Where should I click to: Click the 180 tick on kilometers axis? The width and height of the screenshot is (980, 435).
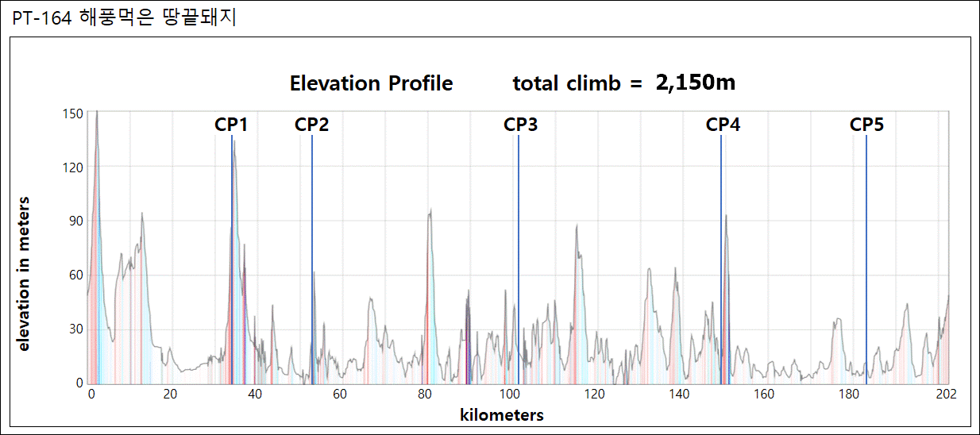[x=849, y=394]
